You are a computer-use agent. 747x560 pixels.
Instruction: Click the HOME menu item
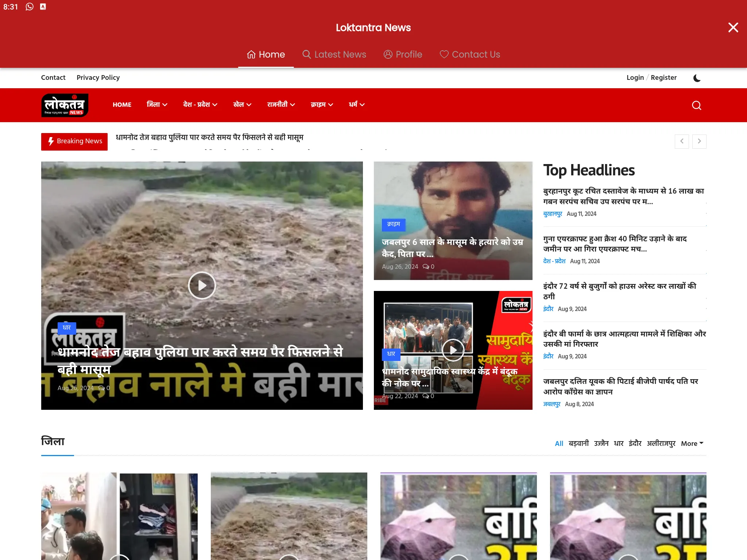tap(122, 105)
